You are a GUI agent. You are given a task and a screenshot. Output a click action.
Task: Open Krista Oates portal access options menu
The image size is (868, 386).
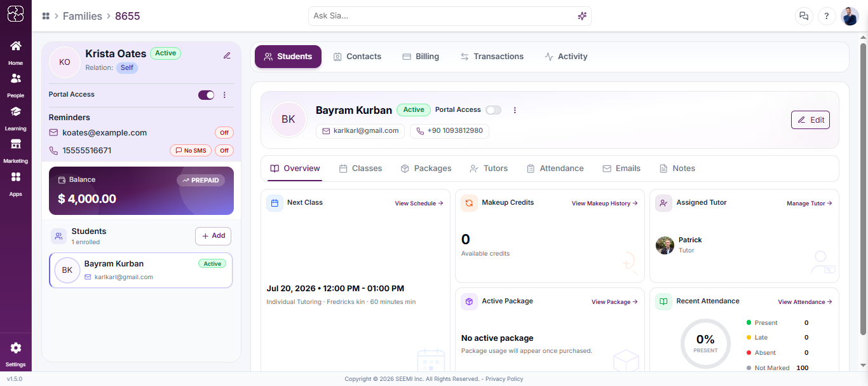pos(224,95)
